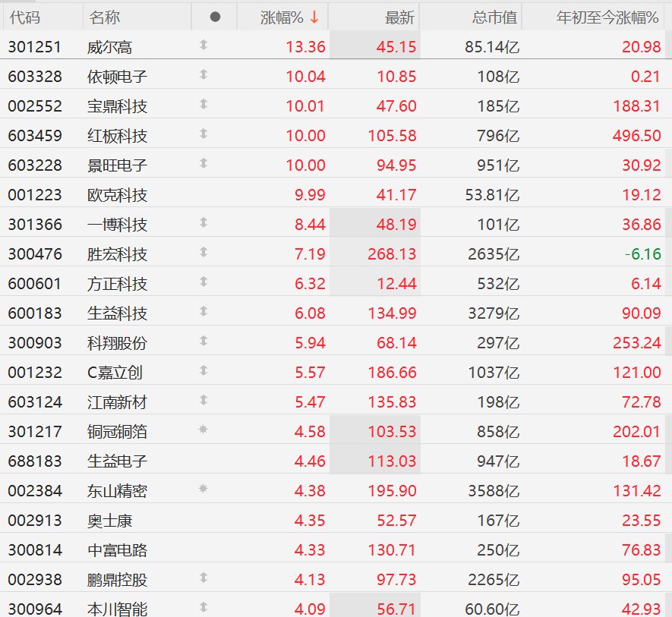Click change percentage 13.36

pos(305,47)
